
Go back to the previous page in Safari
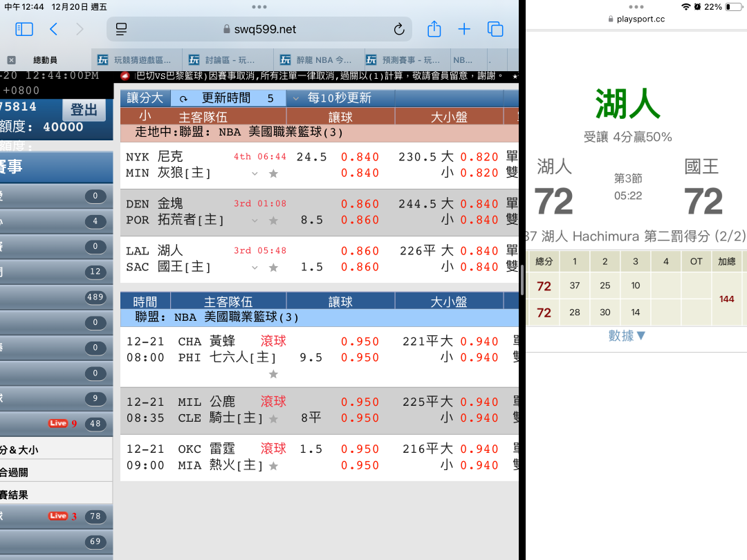pos(54,30)
